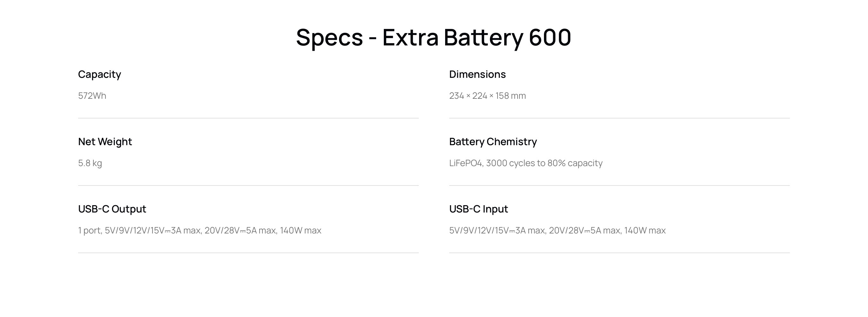
Task: Click the USB-C Input label
Action: (478, 209)
